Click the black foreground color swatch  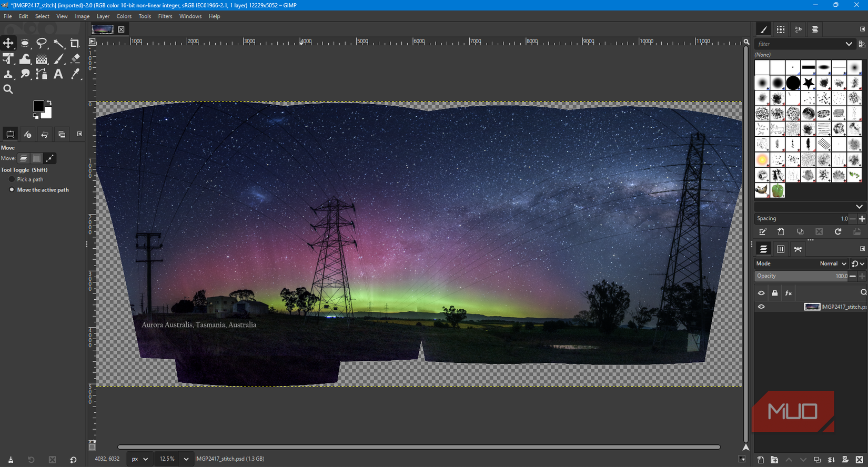click(x=38, y=106)
